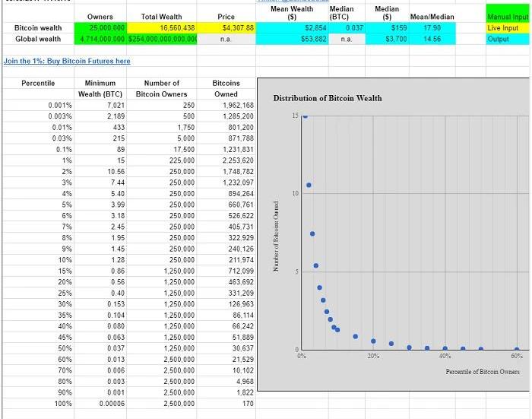Screen dimensions: 532x419
Task: Select the 'Percentile' column header cell
Action: [x=38, y=83]
